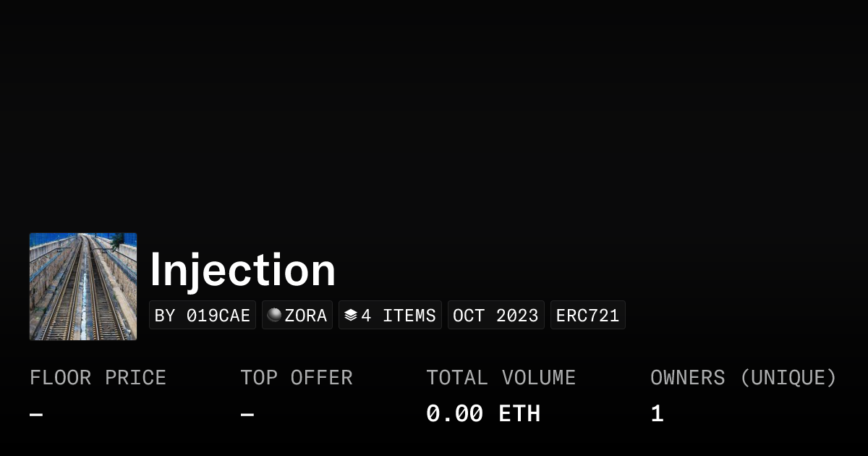Select the dash value under Top Offer
The height and width of the screenshot is (456, 868).
[247, 415]
